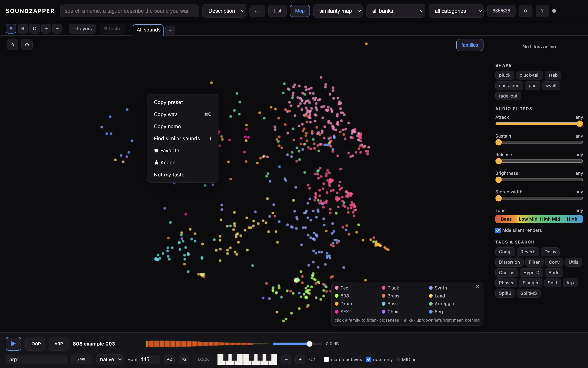Toggle the LOOP button
The height and width of the screenshot is (368, 588).
(35, 344)
